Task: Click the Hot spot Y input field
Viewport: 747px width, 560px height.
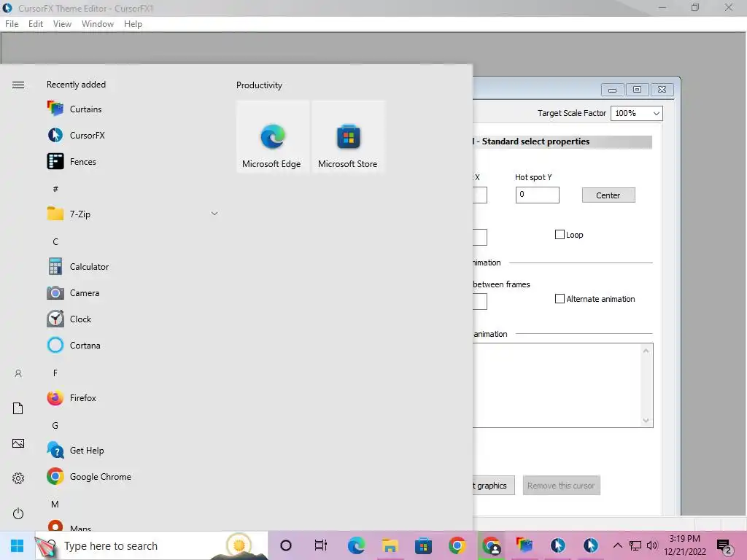Action: coord(538,195)
